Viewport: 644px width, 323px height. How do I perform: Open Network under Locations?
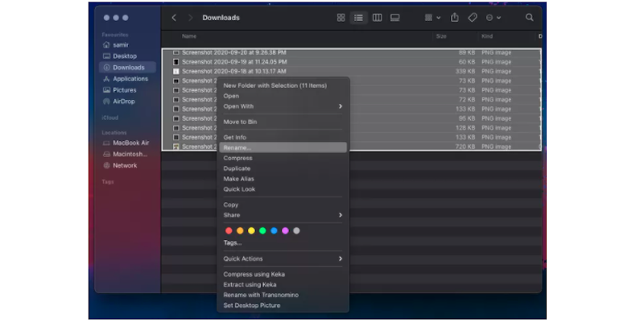pos(127,165)
